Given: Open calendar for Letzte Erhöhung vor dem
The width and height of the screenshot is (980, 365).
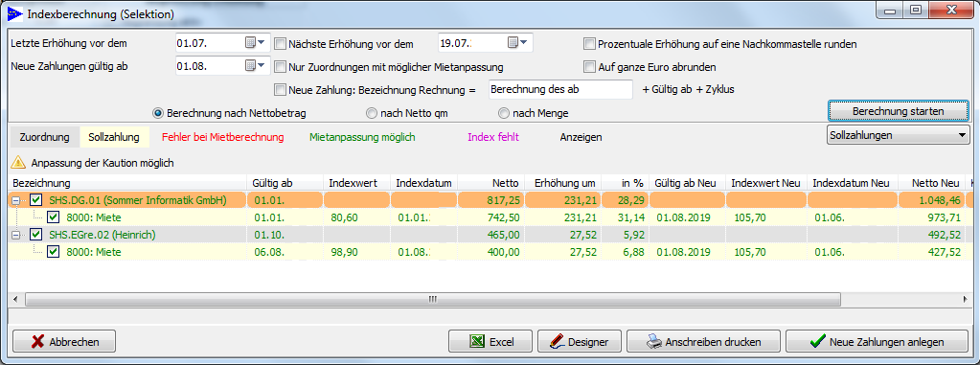Looking at the screenshot, I should 255,42.
